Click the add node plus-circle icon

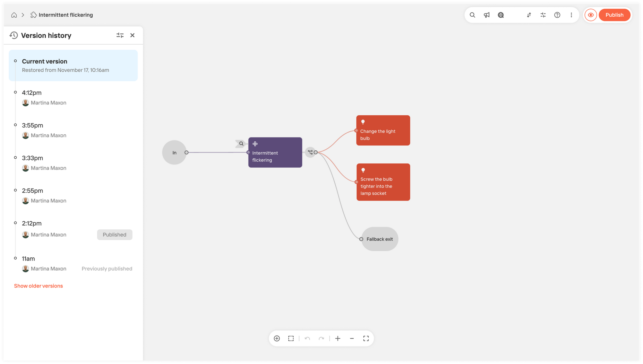pos(277,338)
